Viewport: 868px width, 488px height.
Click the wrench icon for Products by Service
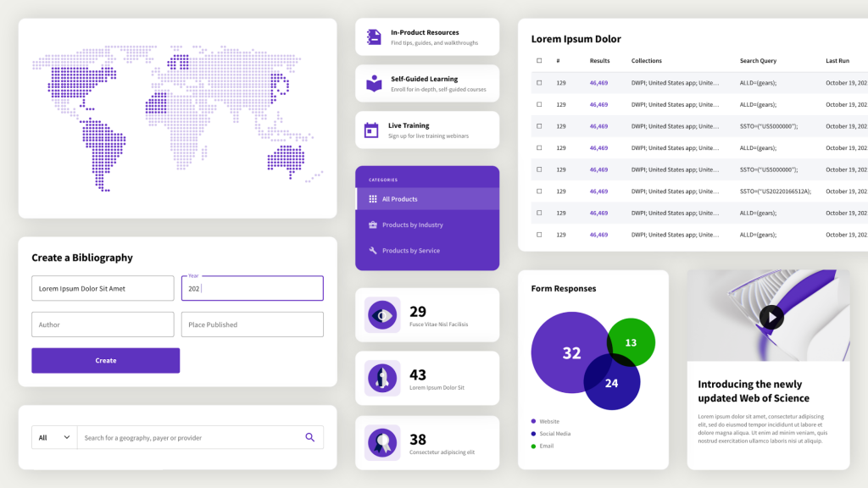[373, 251]
